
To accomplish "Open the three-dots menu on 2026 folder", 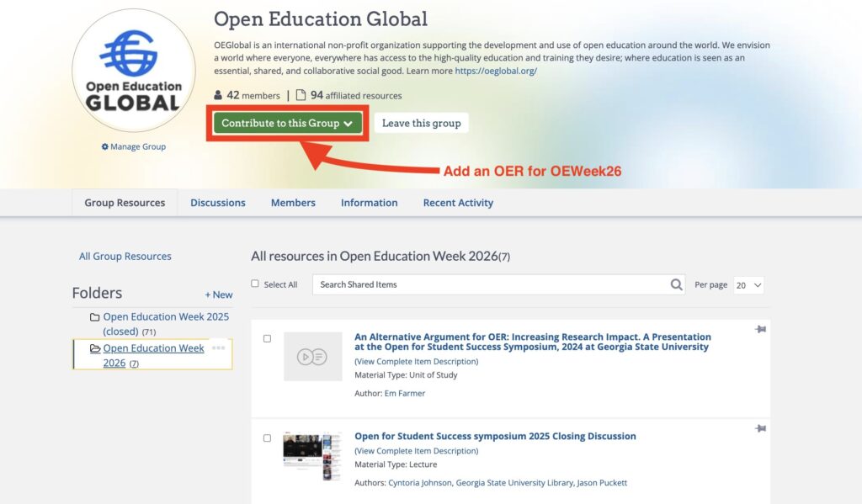I will point(218,347).
